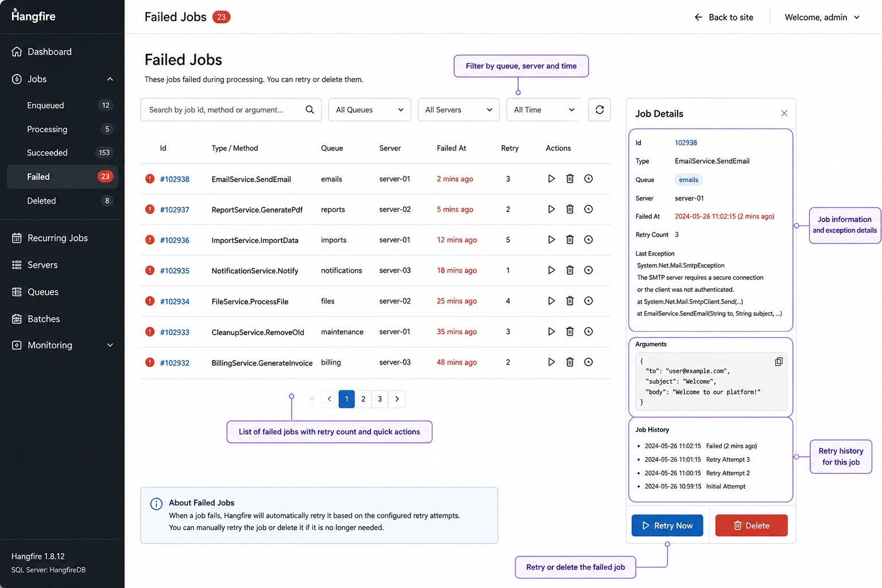Image resolution: width=882 pixels, height=588 pixels.
Task: Open job link #102936
Action: coord(175,240)
